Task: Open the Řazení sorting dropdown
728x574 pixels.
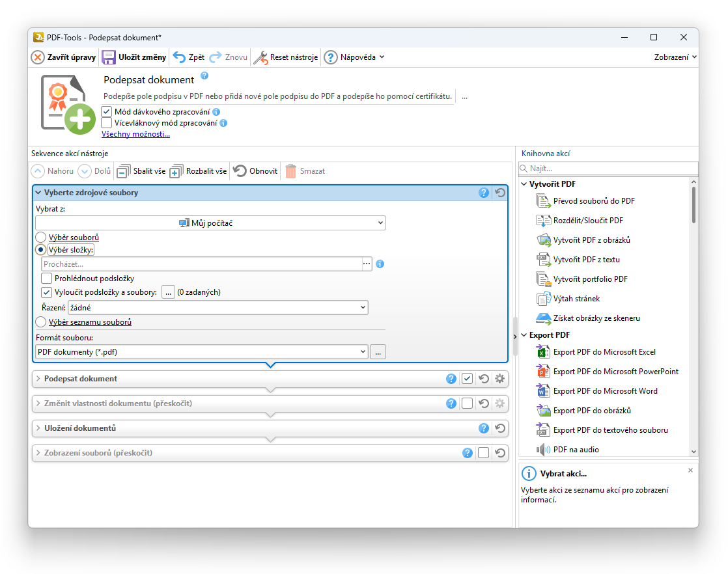Action: point(218,308)
